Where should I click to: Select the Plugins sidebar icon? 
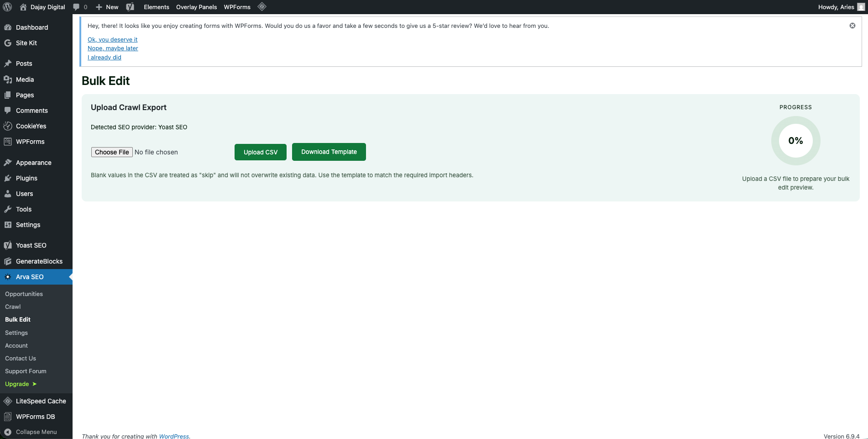click(8, 178)
